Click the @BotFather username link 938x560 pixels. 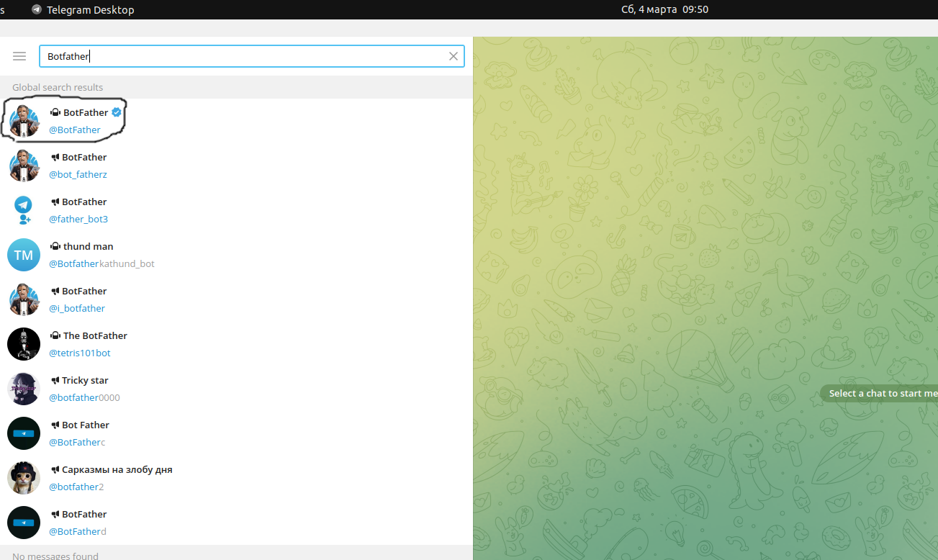coord(75,130)
